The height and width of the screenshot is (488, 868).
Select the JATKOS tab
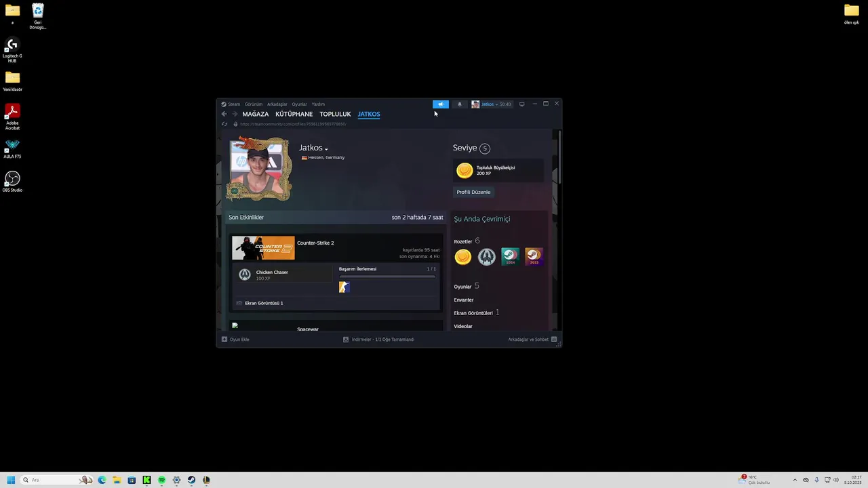click(369, 114)
